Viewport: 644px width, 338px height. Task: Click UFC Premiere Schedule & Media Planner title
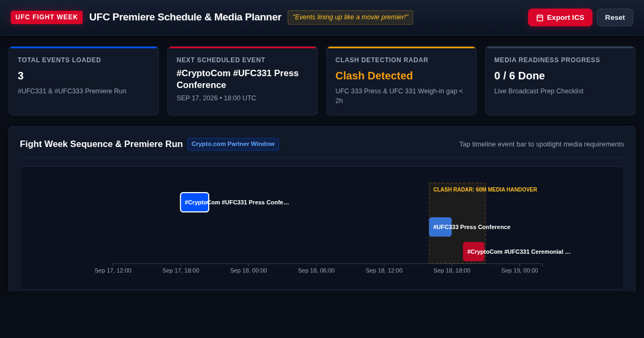click(x=185, y=17)
